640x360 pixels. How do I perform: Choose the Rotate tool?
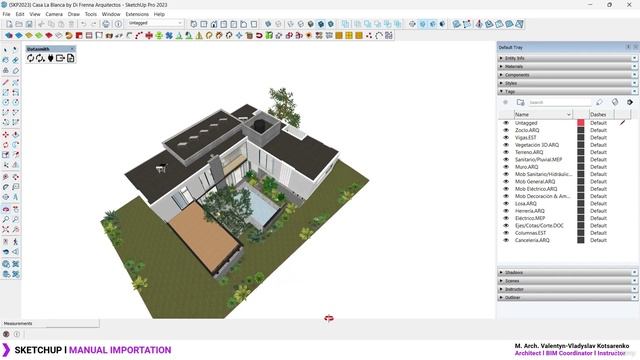tap(5, 145)
